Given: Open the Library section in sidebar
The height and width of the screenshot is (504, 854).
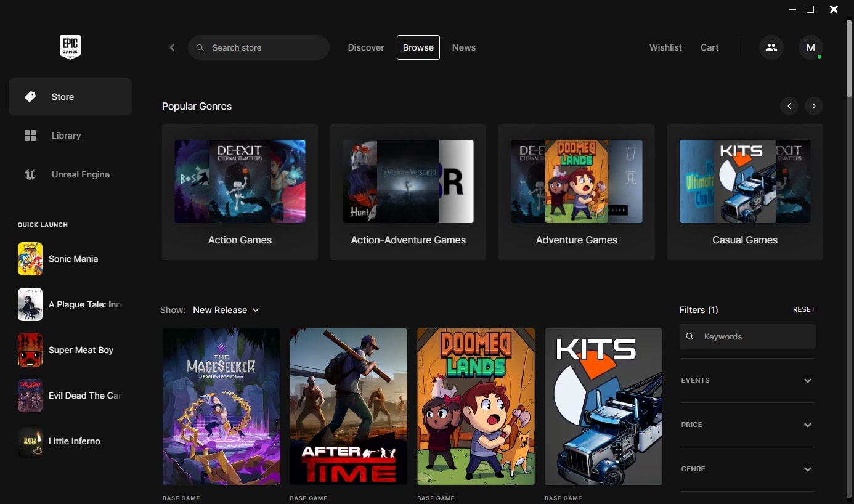Looking at the screenshot, I should (70, 136).
